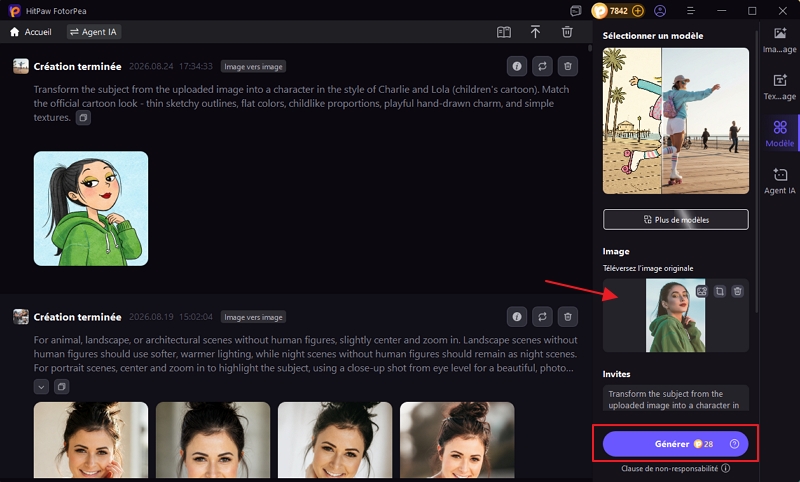
Task: Click the Générer button
Action: (x=676, y=444)
